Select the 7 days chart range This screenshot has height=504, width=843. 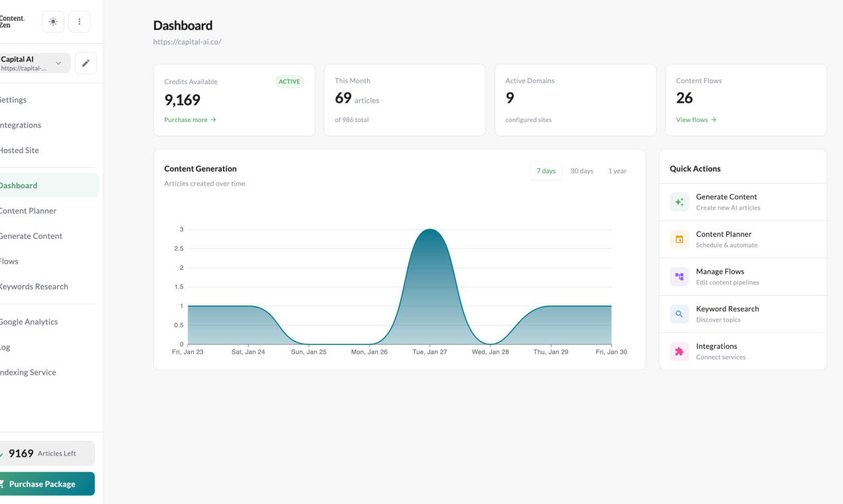546,171
